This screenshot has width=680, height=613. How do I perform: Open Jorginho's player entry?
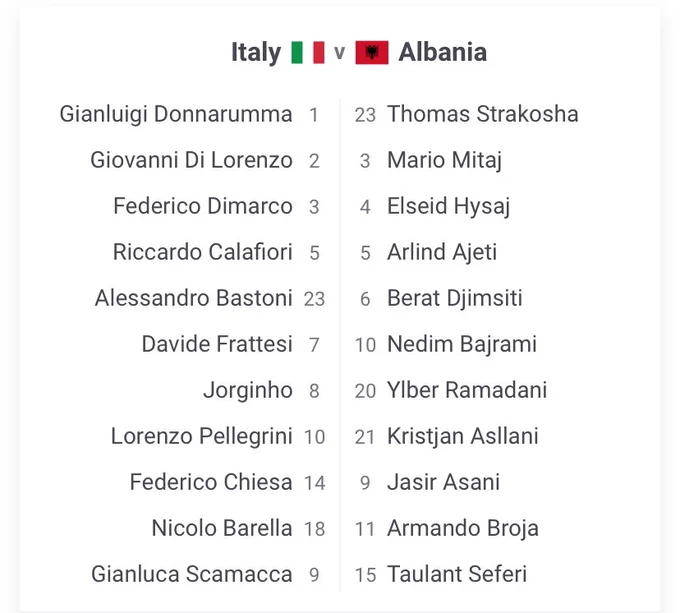click(x=248, y=390)
